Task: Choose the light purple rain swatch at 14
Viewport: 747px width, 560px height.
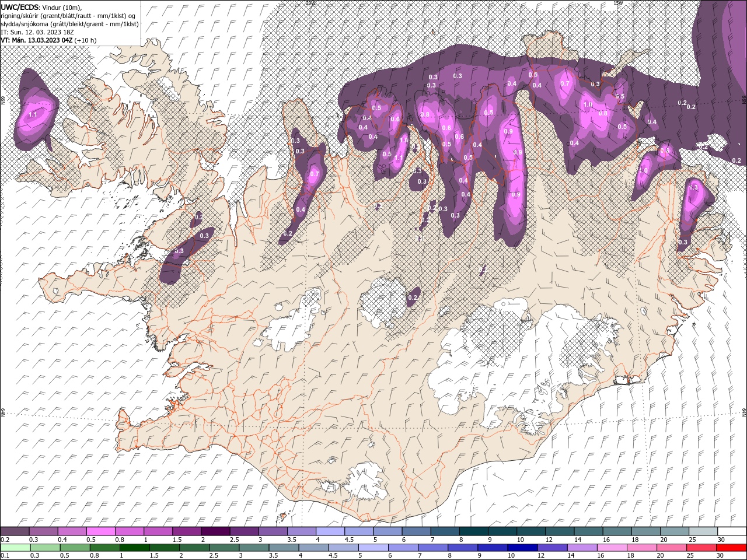Action: pyautogui.click(x=582, y=548)
